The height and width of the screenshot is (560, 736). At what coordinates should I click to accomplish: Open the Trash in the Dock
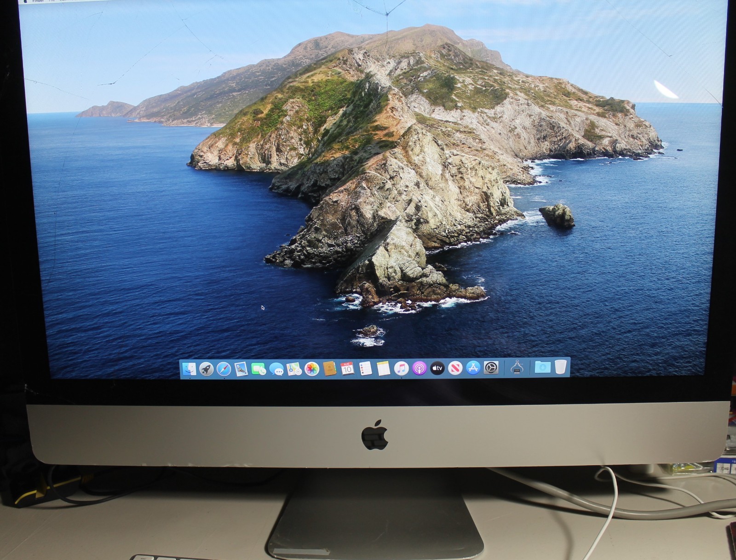coord(560,367)
